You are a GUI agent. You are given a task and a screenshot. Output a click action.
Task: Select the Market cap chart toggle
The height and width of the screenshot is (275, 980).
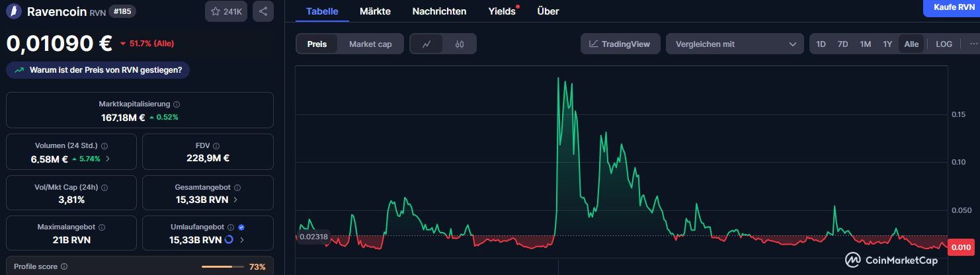point(370,44)
